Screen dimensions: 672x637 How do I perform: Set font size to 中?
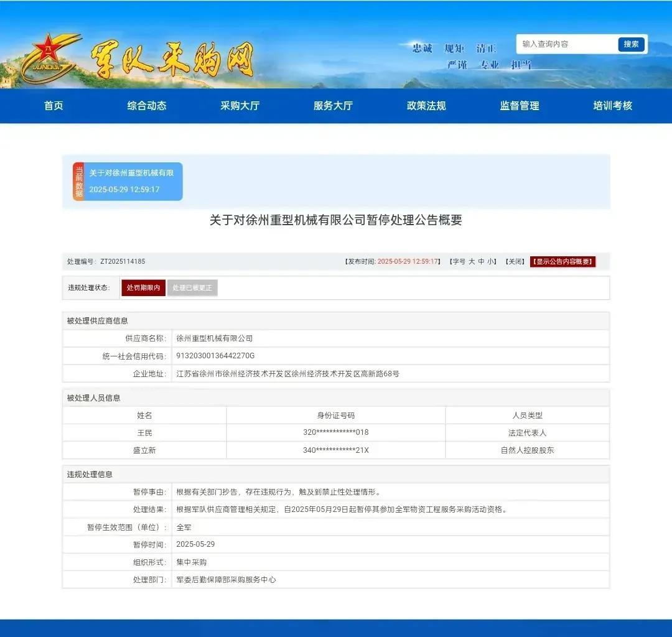[x=481, y=261]
